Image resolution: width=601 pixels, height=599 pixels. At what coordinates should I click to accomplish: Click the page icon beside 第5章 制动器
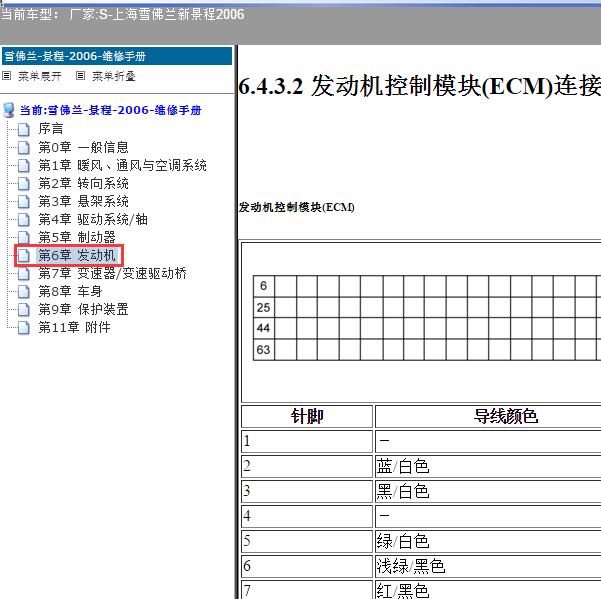[24, 238]
